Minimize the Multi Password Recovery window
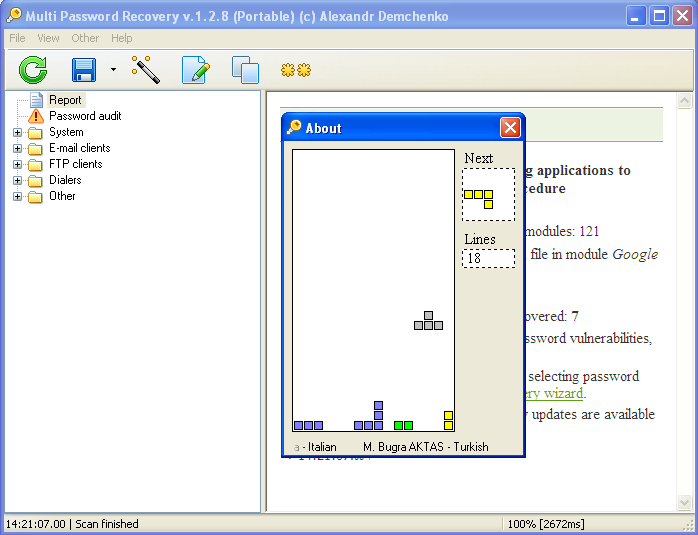Image resolution: width=698 pixels, height=535 pixels. [636, 16]
